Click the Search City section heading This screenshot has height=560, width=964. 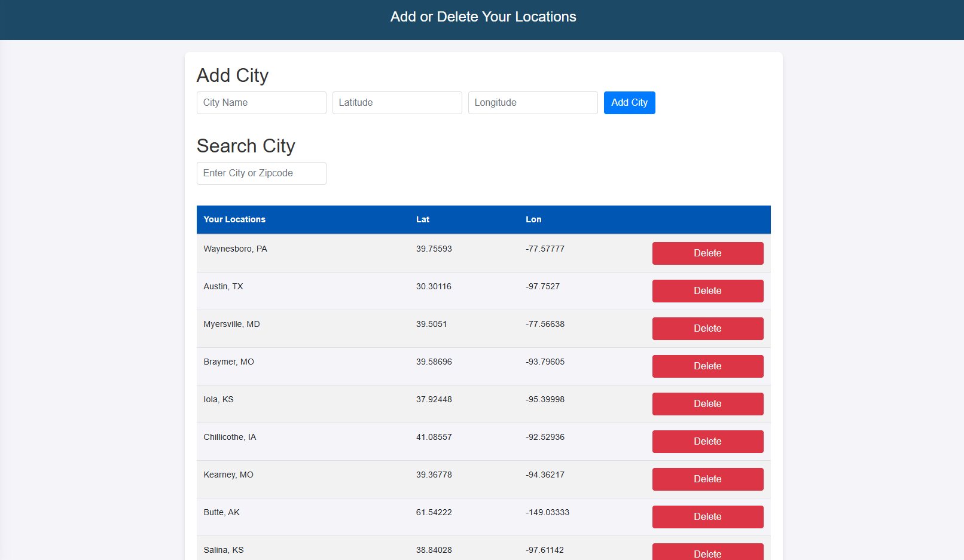pos(246,146)
